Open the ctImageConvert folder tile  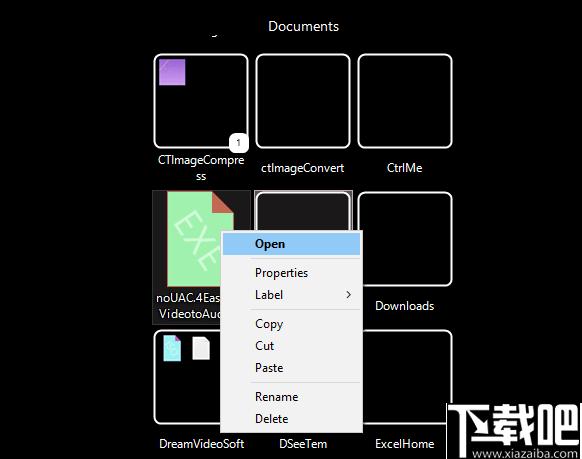[x=303, y=101]
